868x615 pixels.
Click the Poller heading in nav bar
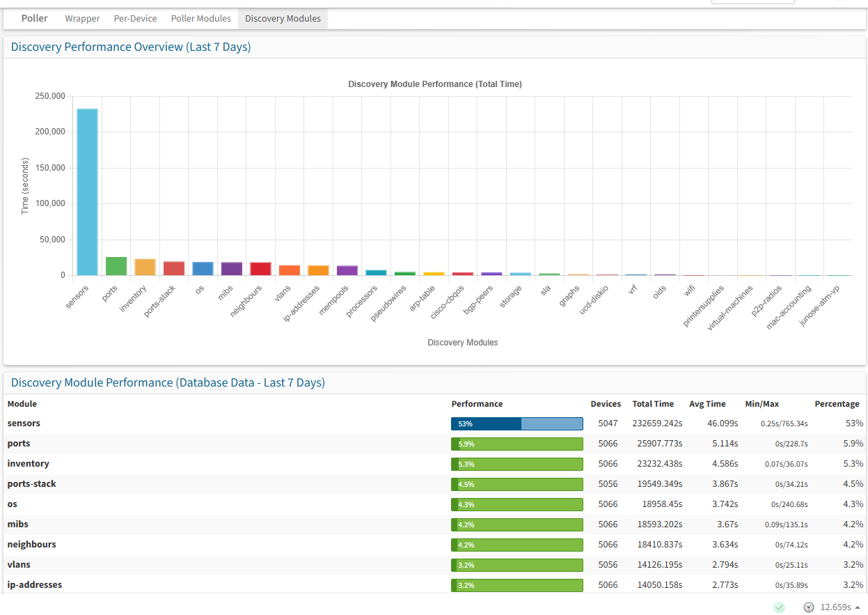click(x=35, y=19)
